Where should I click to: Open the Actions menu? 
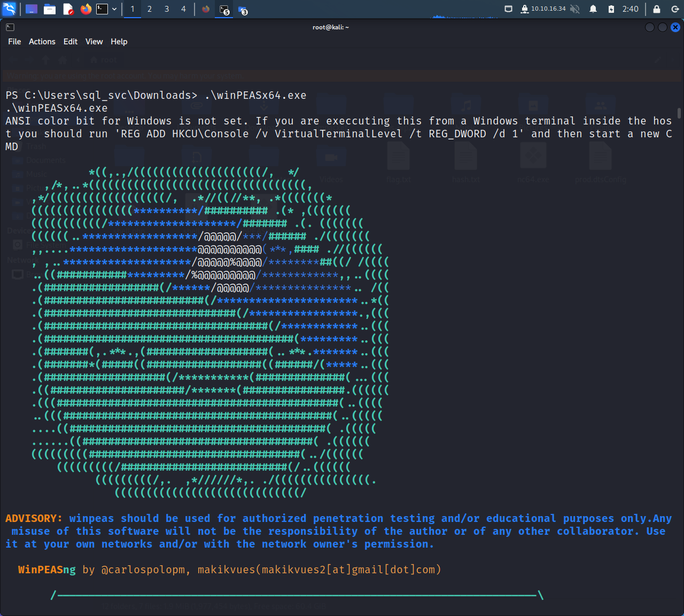pos(42,42)
